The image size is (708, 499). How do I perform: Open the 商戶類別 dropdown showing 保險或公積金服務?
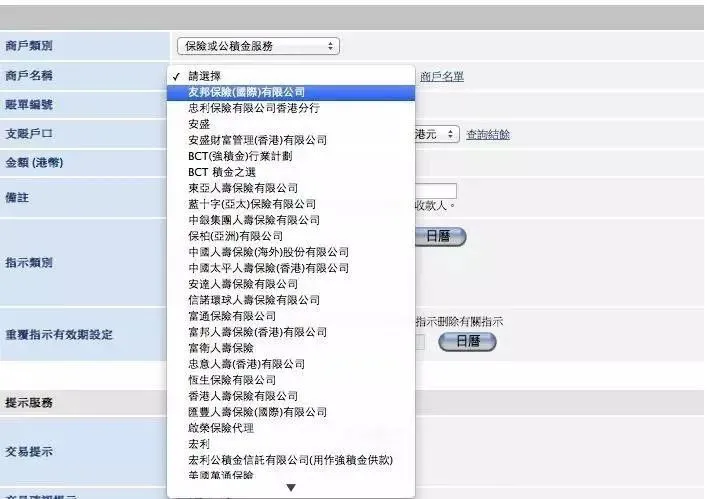tap(258, 46)
